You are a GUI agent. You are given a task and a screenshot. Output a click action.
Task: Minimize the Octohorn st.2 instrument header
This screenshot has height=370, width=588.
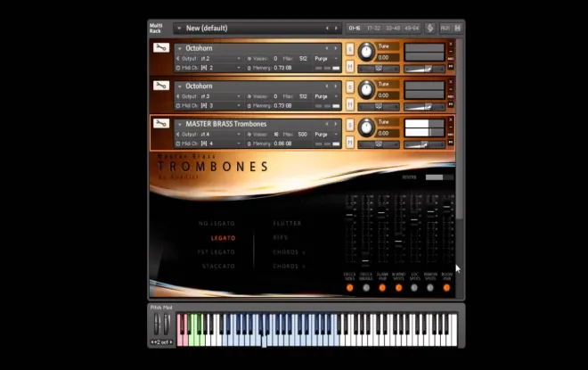(451, 52)
